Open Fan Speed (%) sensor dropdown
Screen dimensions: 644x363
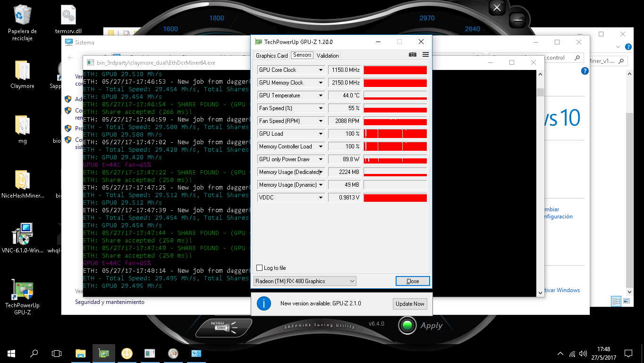(x=321, y=108)
